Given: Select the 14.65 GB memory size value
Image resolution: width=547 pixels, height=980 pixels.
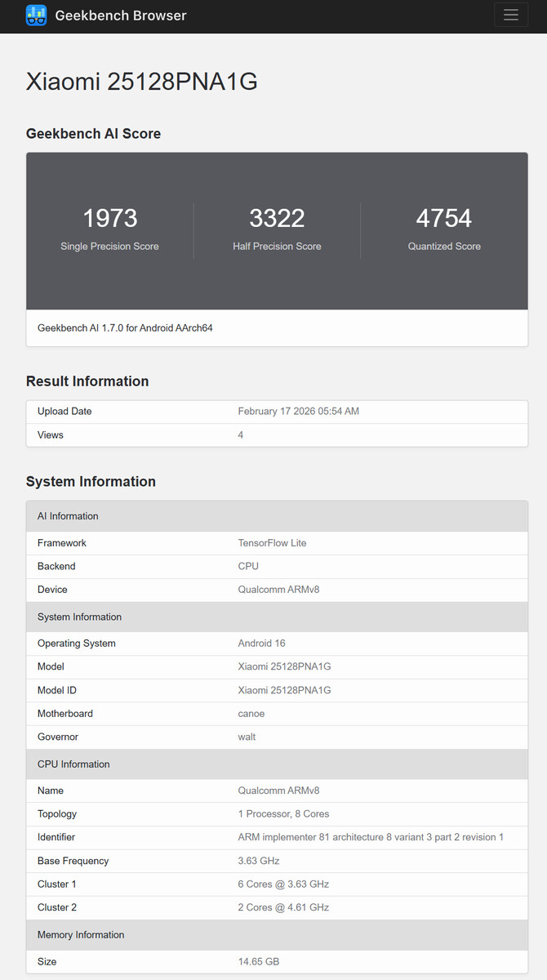Looking at the screenshot, I should [258, 962].
